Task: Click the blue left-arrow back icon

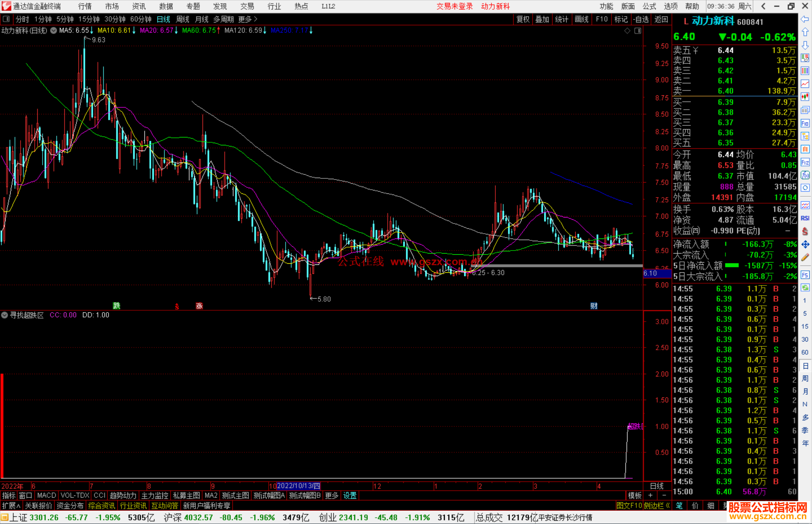Action: [805, 19]
